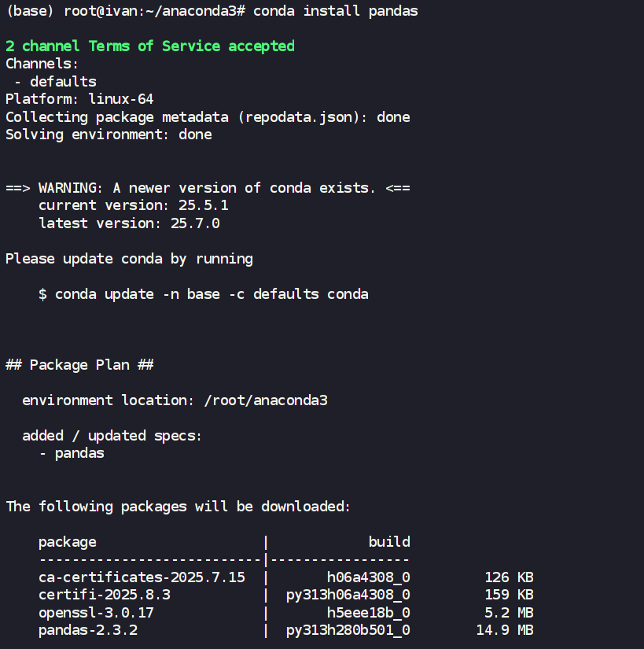Screen dimensions: 644x649
Task: Click the 'build' column header
Action: (x=389, y=542)
